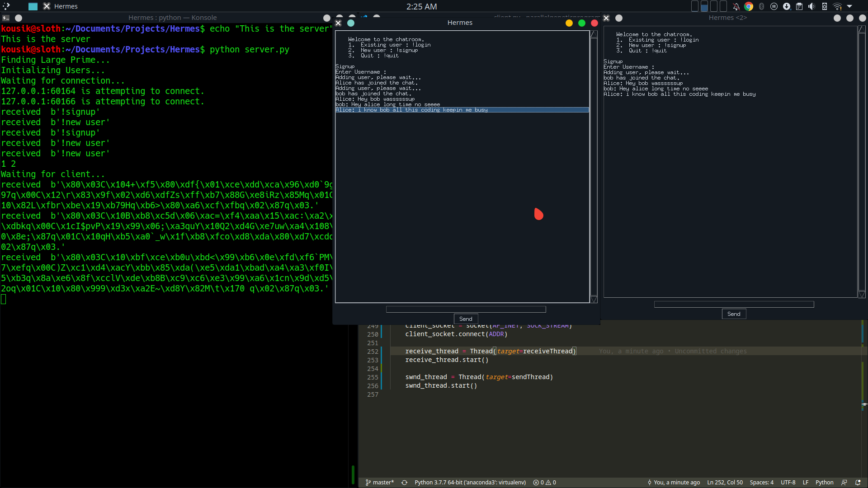Select Python 3.7.7 interpreter in status bar
Screen dimensions: 868x488
pyautogui.click(x=470, y=483)
